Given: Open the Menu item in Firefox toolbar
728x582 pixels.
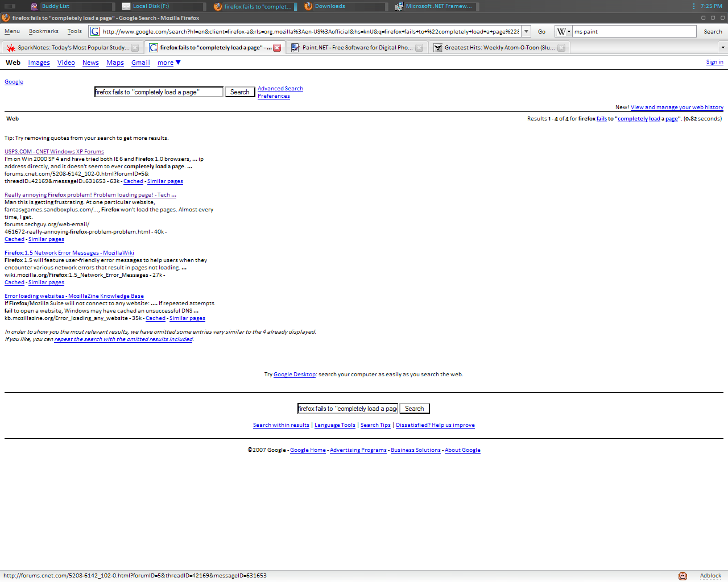Looking at the screenshot, I should tap(12, 31).
